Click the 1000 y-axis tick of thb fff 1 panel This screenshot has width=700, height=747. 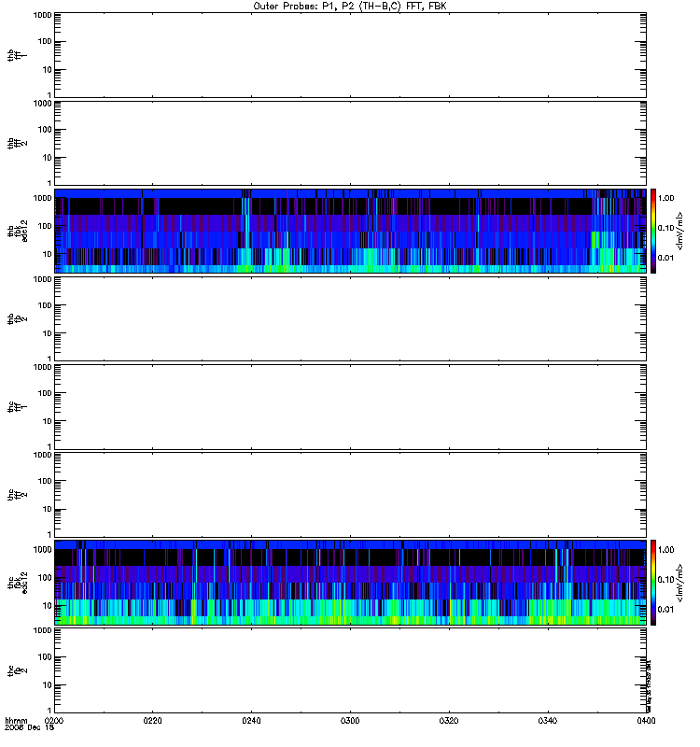[42, 15]
